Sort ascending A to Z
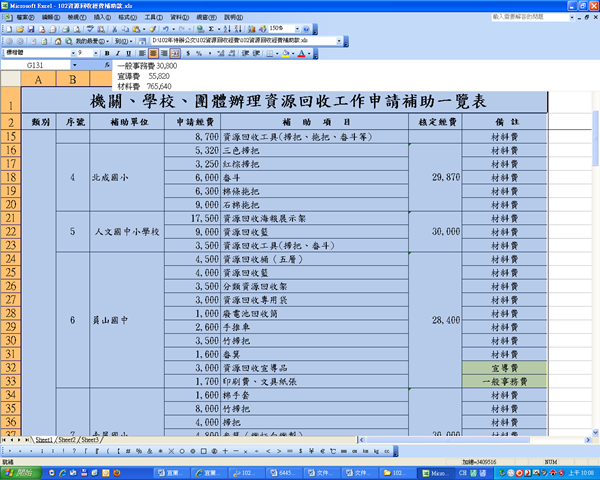The image size is (600, 480). pos(227,29)
